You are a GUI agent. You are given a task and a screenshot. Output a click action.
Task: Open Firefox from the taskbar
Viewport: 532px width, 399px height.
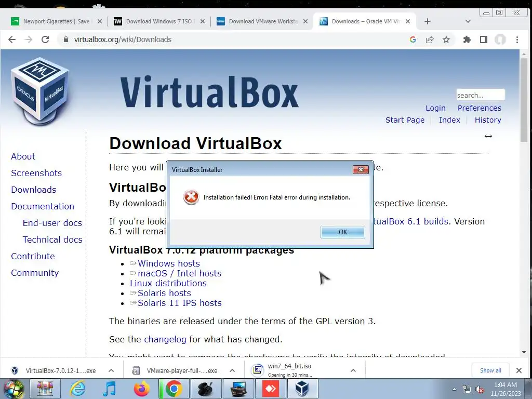141,389
